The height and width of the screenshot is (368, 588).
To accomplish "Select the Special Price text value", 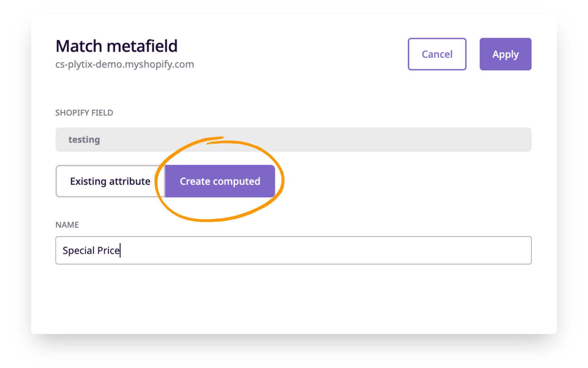I will pyautogui.click(x=91, y=251).
